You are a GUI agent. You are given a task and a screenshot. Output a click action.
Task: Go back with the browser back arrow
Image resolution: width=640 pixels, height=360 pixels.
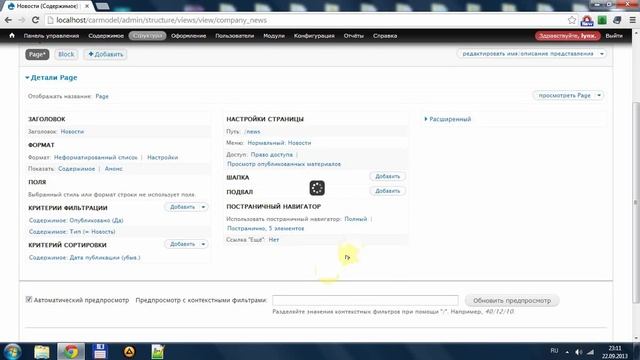click(x=8, y=20)
